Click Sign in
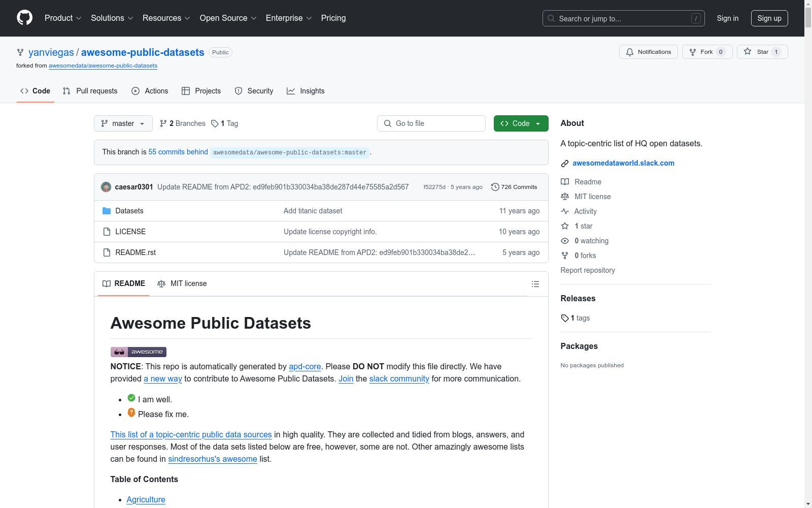Image resolution: width=812 pixels, height=508 pixels. (x=728, y=18)
